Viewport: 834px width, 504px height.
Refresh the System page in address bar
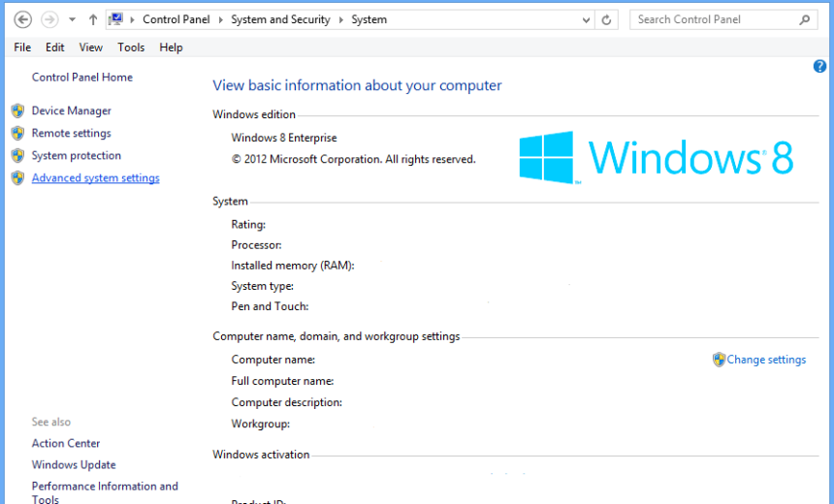(x=607, y=19)
